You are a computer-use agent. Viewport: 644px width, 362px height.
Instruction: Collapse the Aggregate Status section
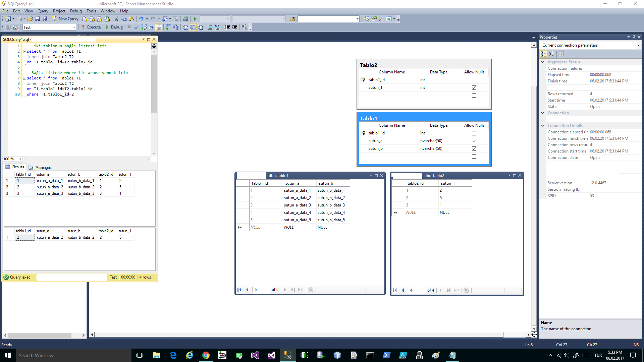tap(543, 62)
